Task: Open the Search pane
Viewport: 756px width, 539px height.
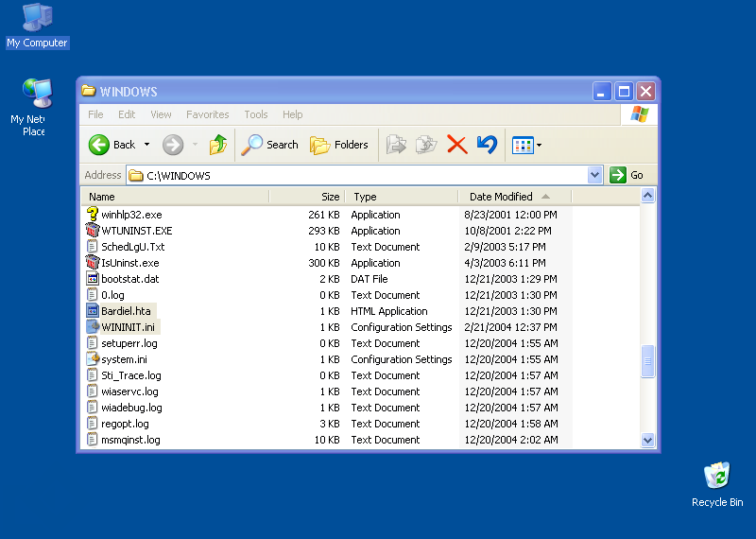Action: (269, 145)
